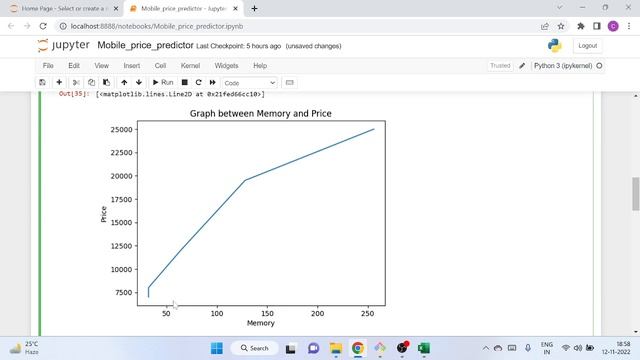
Task: Click the Mobile_price_predictor notebook title
Action: (x=145, y=45)
